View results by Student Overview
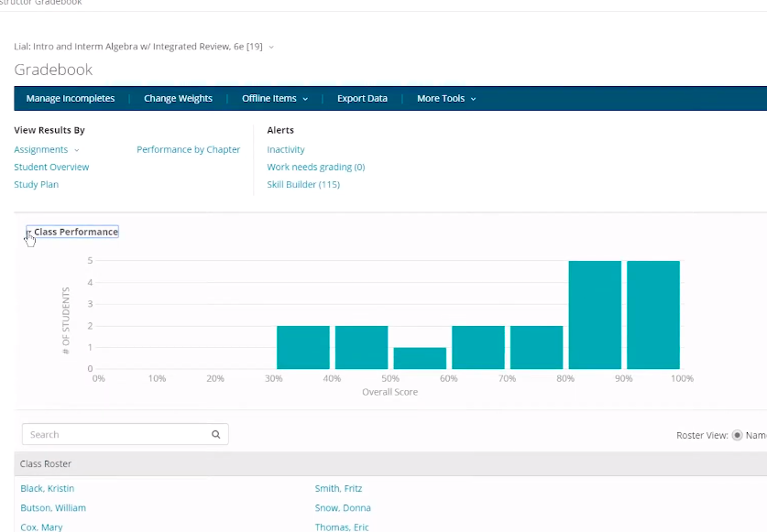This screenshot has height=532, width=767. [x=51, y=168]
